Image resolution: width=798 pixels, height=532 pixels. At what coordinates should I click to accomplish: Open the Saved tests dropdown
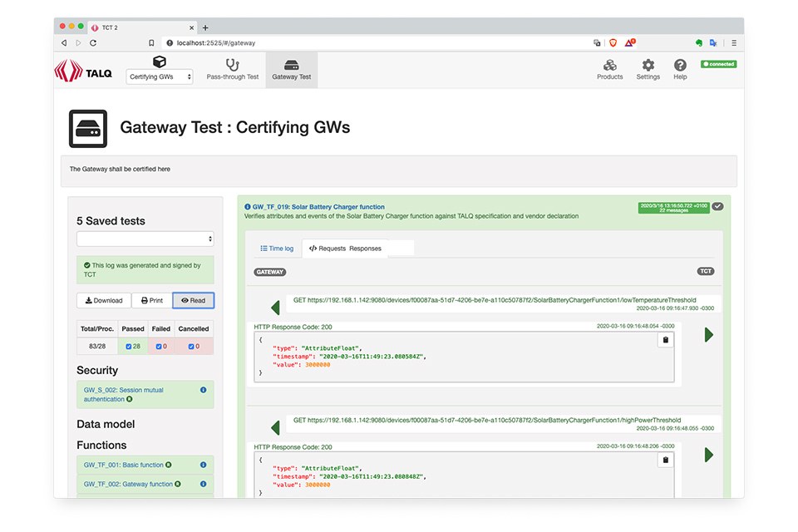(x=145, y=239)
